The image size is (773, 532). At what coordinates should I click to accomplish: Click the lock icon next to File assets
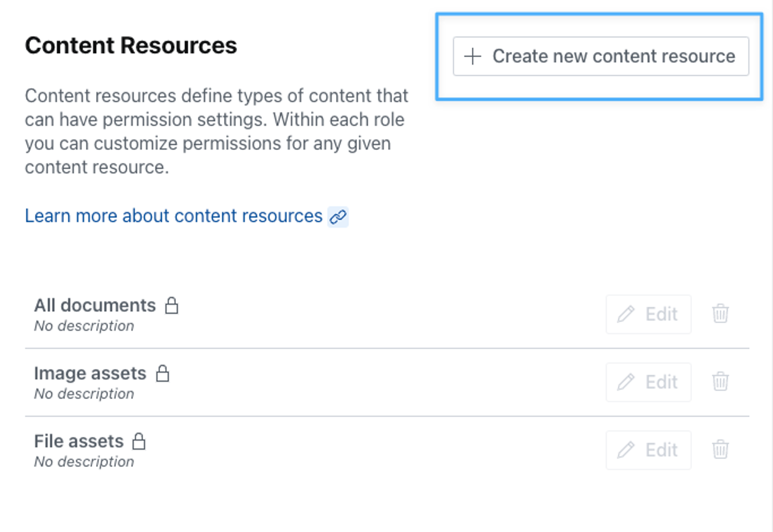pos(139,441)
